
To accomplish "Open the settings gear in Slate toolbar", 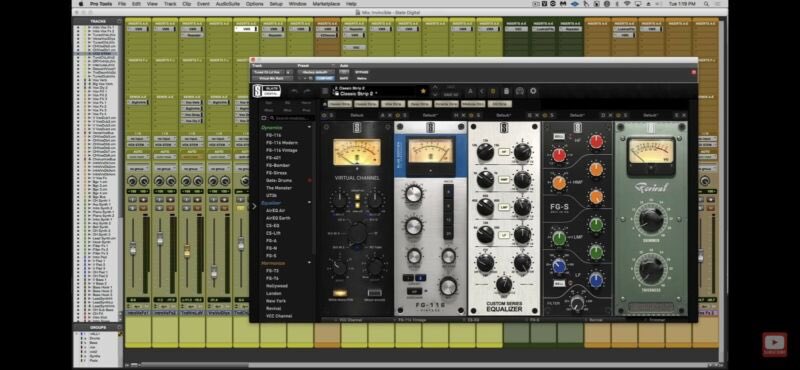I will [x=533, y=91].
